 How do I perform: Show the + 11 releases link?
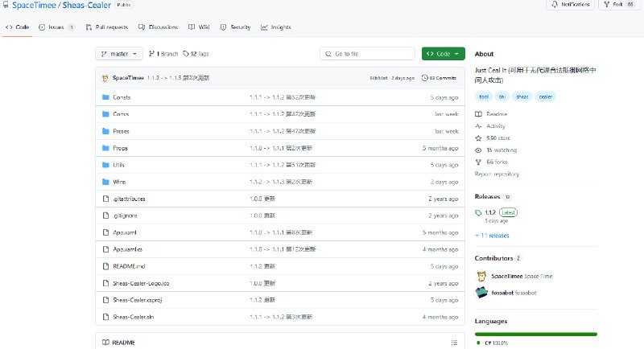pos(492,236)
